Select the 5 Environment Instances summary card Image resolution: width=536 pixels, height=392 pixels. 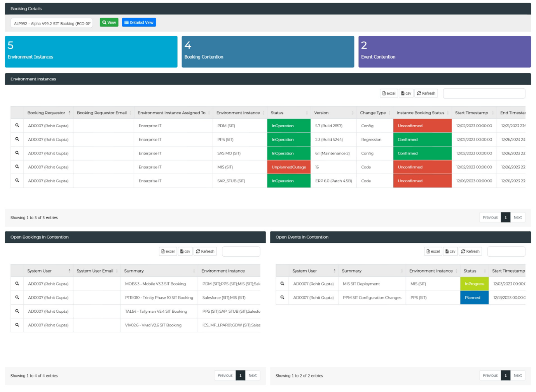(x=91, y=52)
